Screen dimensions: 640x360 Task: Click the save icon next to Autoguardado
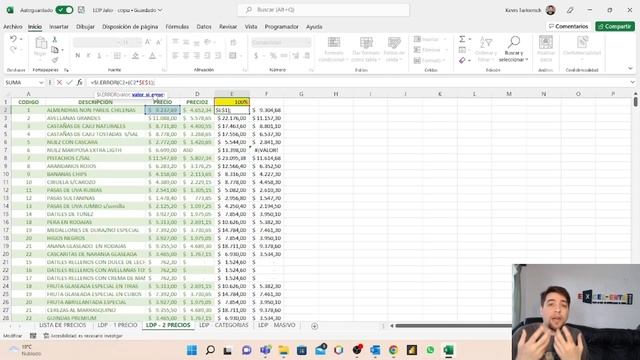click(81, 10)
